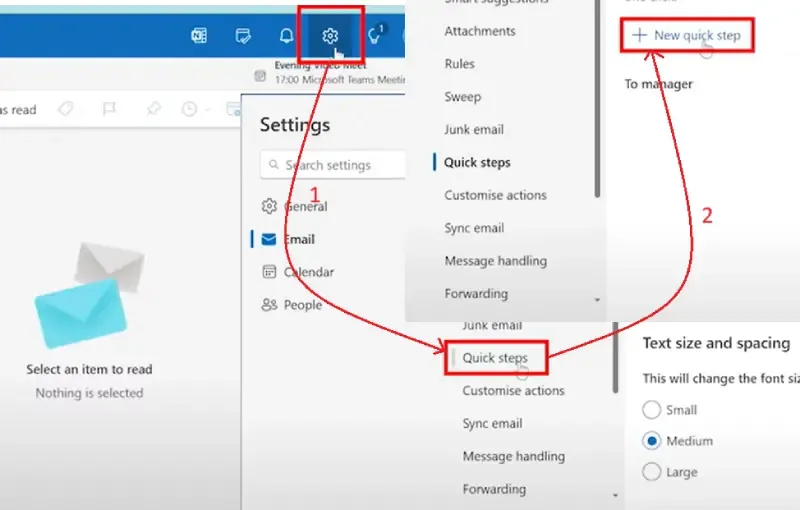Click the Flag message icon
This screenshot has height=510, width=800.
pos(109,109)
